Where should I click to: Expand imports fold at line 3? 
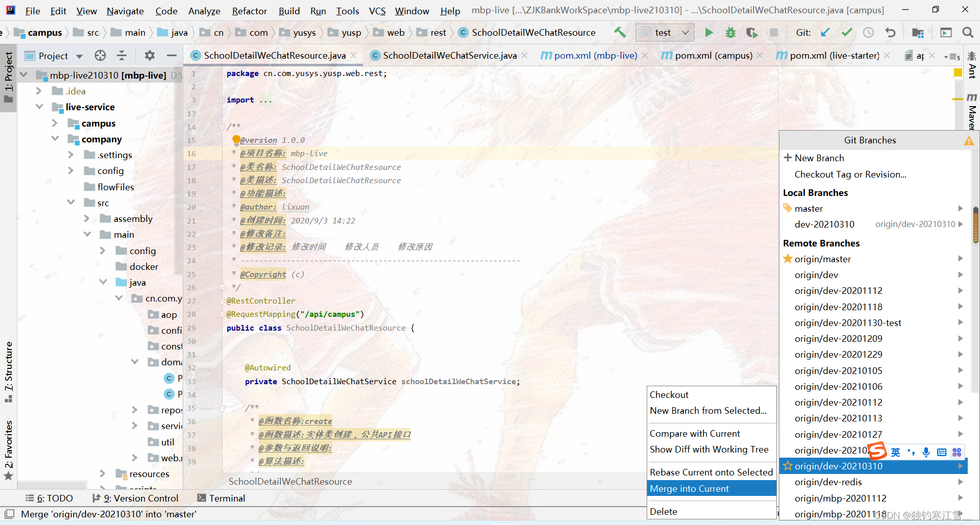coord(222,100)
